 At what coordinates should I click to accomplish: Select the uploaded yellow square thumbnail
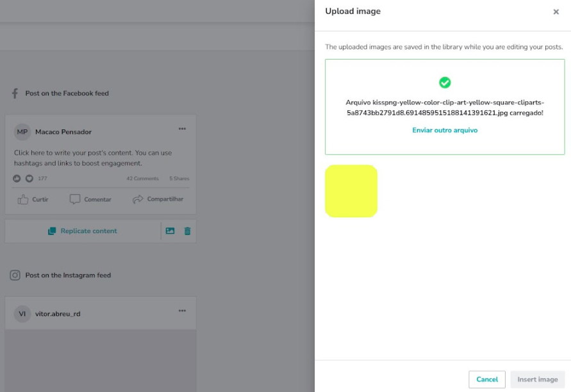point(351,191)
